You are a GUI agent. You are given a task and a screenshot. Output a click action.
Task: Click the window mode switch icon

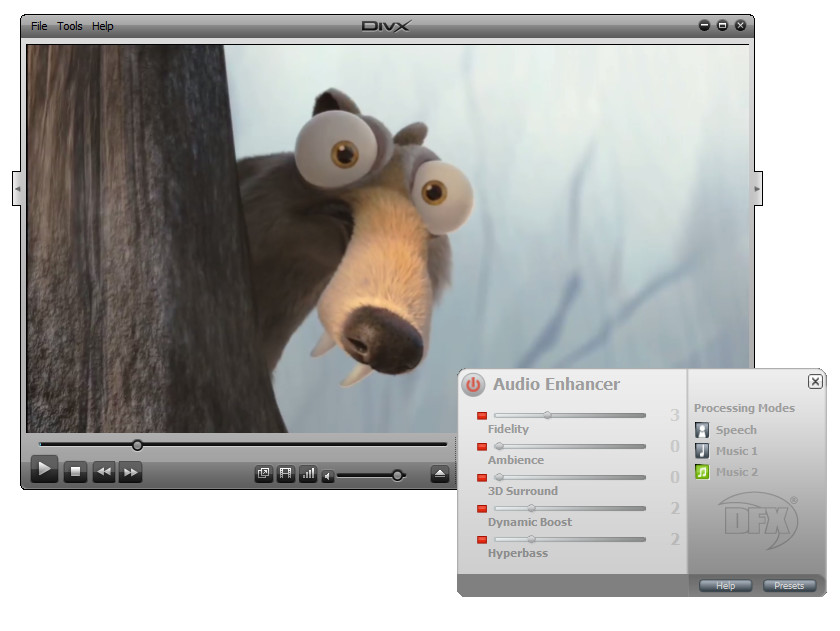263,474
